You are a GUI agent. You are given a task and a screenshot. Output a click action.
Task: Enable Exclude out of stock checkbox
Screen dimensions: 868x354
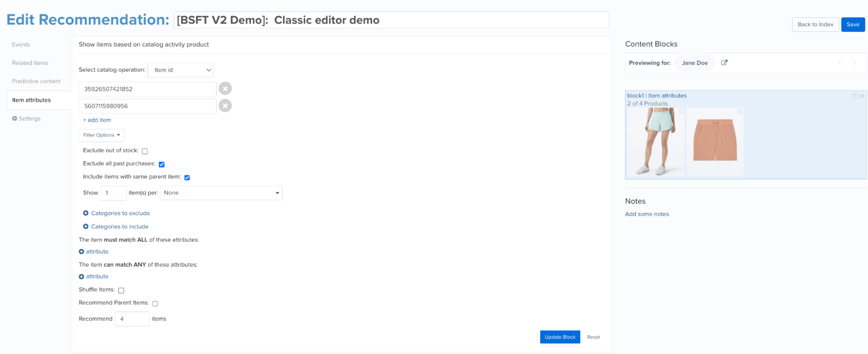click(145, 151)
